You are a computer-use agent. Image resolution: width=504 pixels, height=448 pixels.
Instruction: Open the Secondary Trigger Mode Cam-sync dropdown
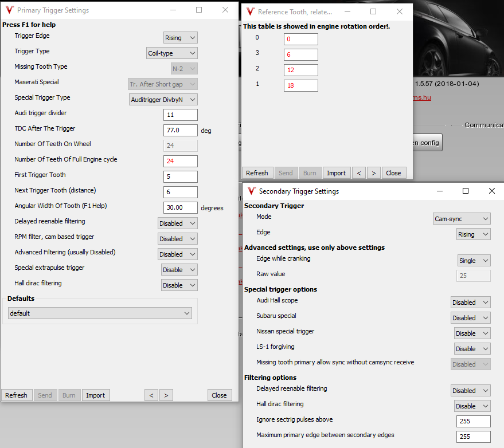(x=462, y=218)
